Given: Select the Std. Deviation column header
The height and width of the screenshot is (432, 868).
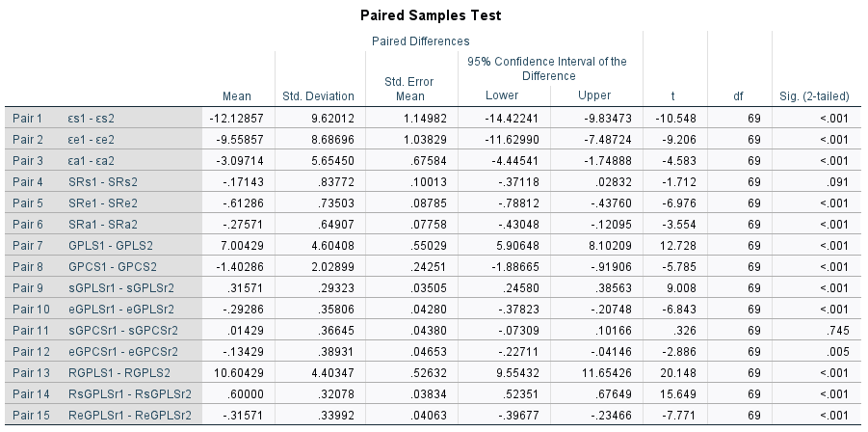Looking at the screenshot, I should (318, 95).
